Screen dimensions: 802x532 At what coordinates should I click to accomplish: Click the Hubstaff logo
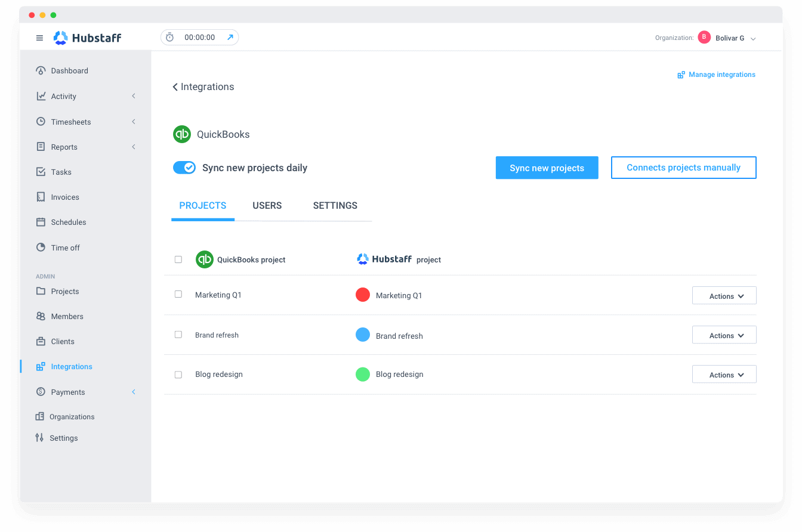(87, 38)
